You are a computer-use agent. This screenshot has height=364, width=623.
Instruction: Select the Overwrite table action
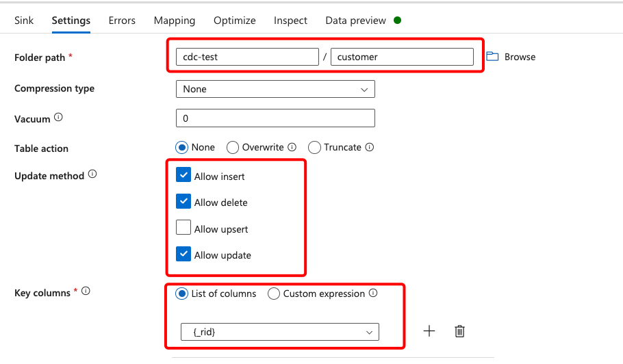(x=233, y=148)
